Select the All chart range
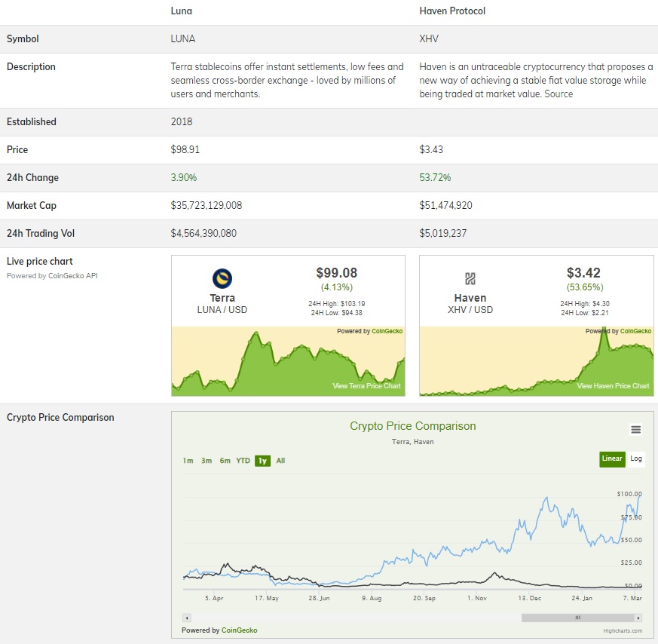The image size is (658, 644). pos(280,461)
